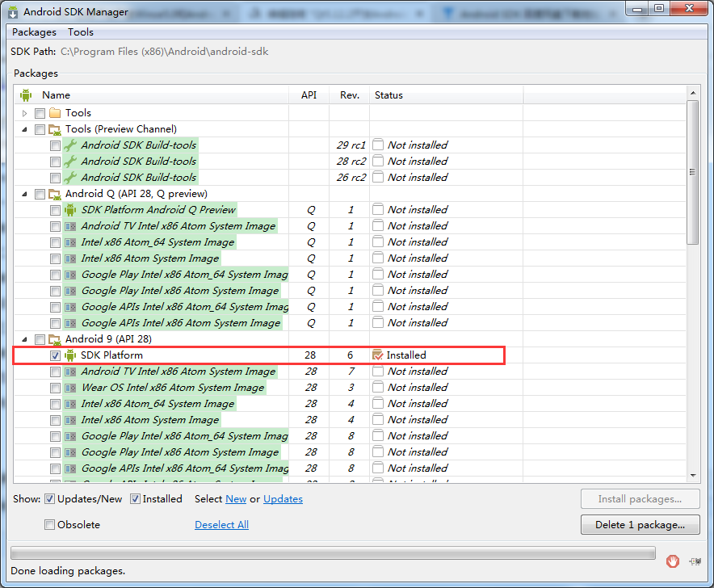Open the Packages menu
The height and width of the screenshot is (588, 714).
34,32
